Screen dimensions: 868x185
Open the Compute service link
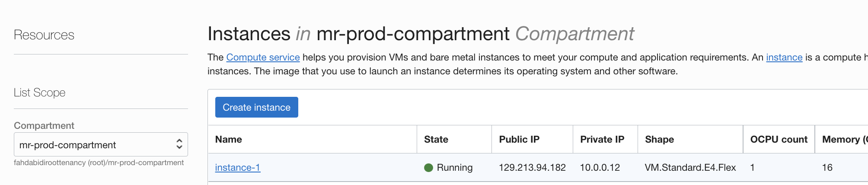(x=263, y=57)
